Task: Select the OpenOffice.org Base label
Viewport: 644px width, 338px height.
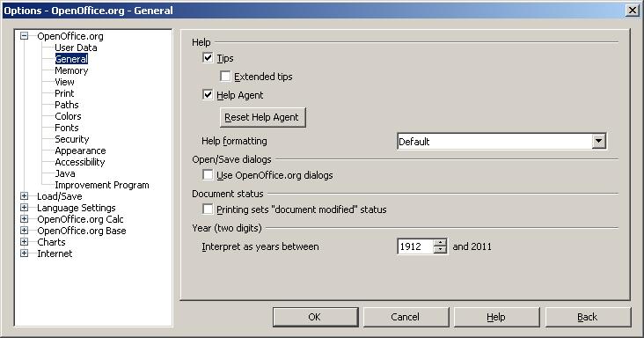Action: pyautogui.click(x=82, y=231)
